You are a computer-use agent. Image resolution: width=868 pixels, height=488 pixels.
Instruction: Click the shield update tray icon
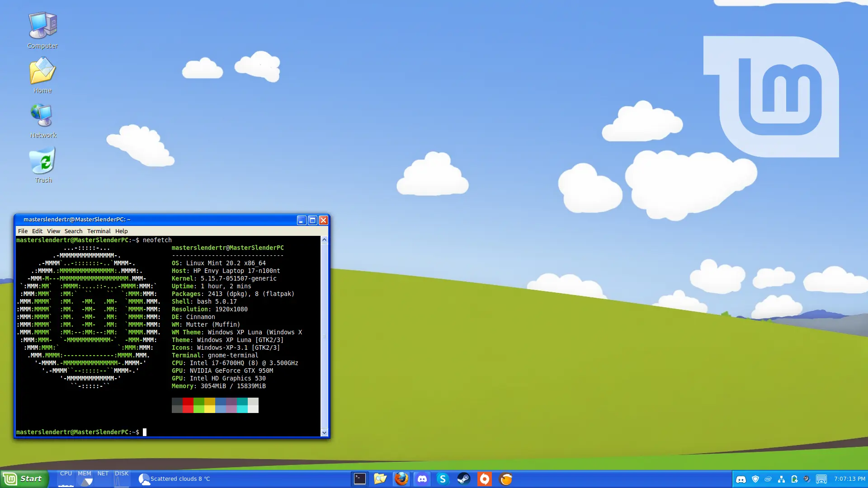pos(755,479)
